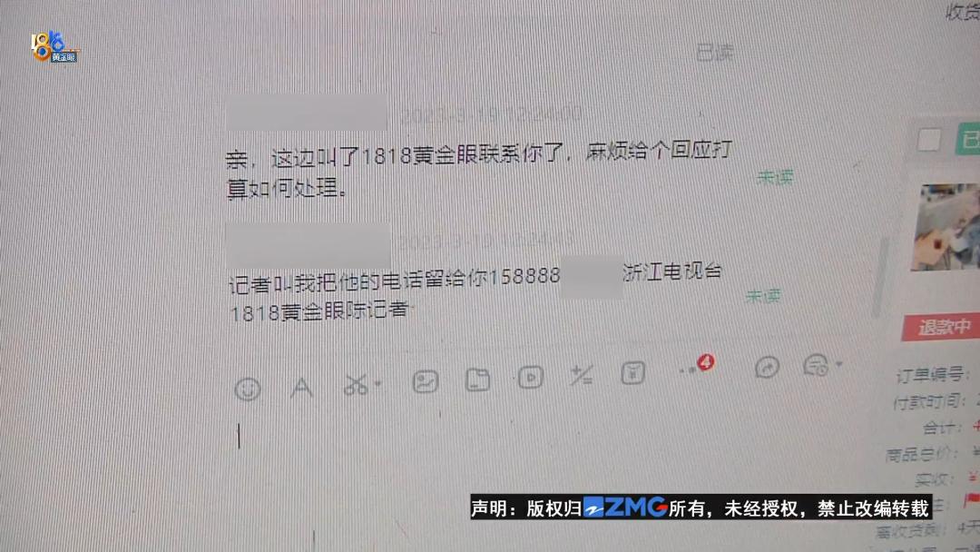Select the partially visible 收货 tab
The image size is (980, 552).
click(x=963, y=11)
